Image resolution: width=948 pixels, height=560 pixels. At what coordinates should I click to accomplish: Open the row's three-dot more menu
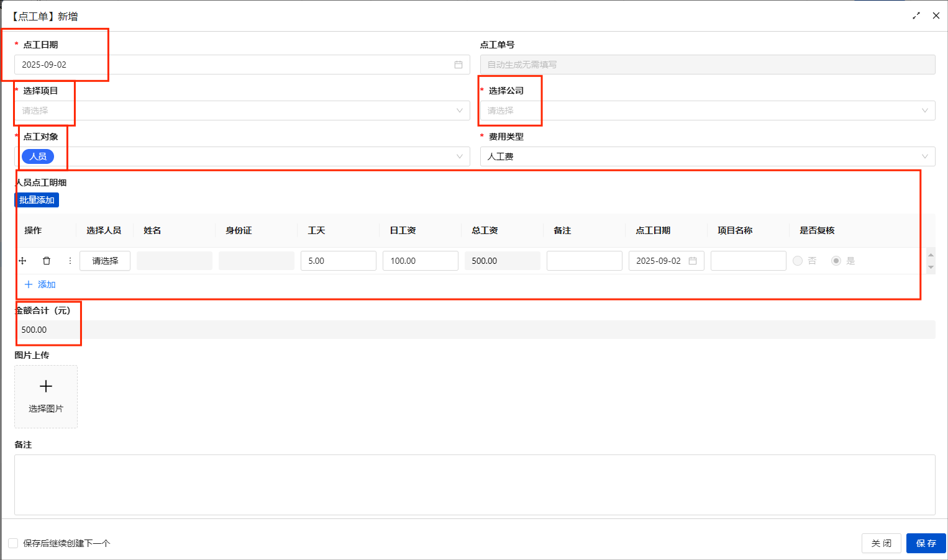coord(70,261)
